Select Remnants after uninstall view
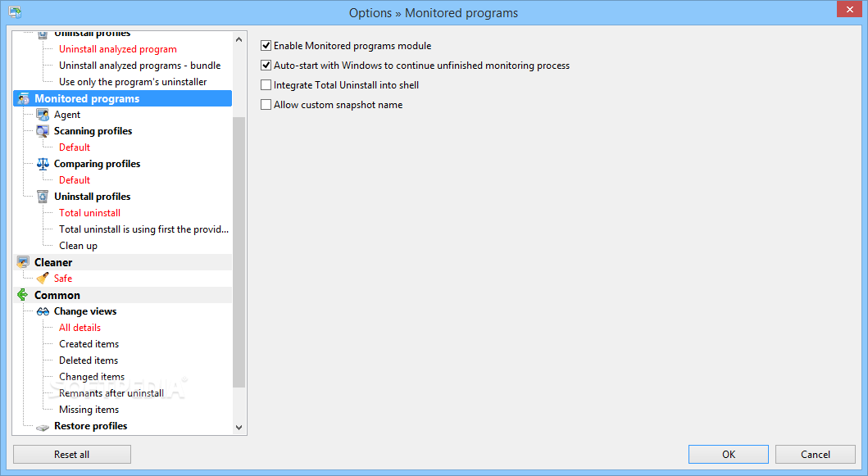This screenshot has height=476, width=868. click(x=111, y=393)
